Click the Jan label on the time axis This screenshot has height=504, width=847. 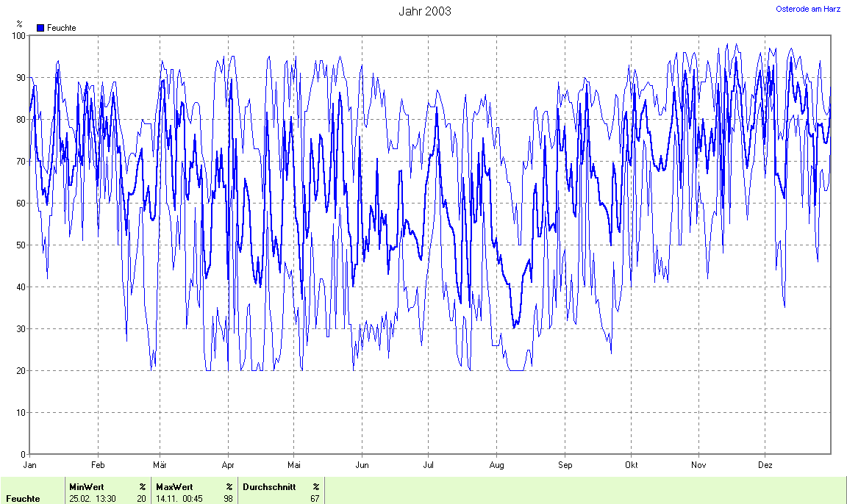click(x=30, y=465)
